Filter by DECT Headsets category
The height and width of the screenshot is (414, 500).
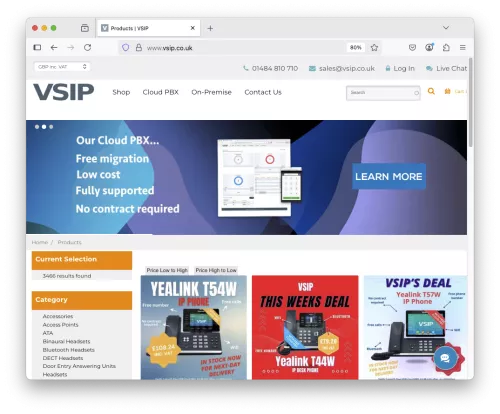pos(63,358)
